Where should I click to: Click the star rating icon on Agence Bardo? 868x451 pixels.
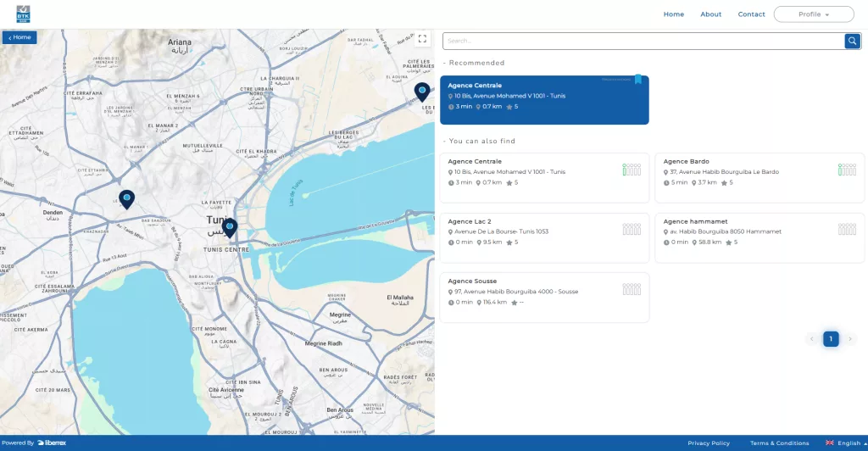pyautogui.click(x=724, y=182)
